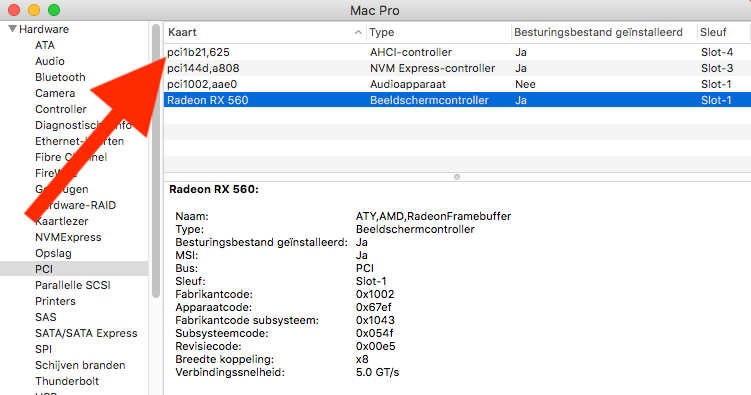This screenshot has height=395, width=751.
Task: Select the pci1002,aae0 row
Action: 457,84
